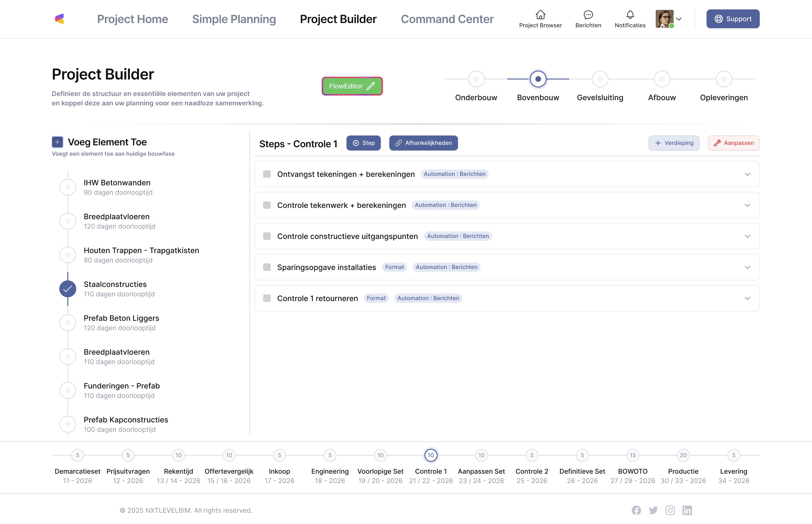Click the green FlowEditor button
This screenshot has width=812, height=524.
click(x=352, y=86)
